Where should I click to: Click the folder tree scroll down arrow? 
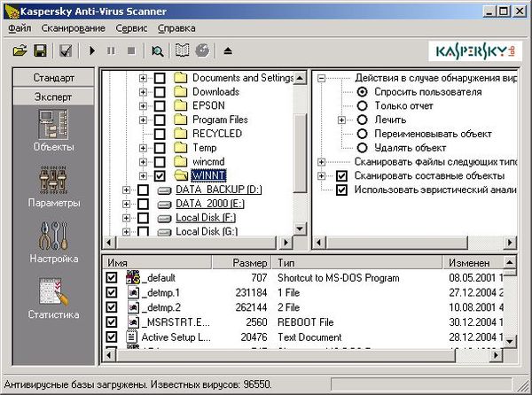pos(300,229)
